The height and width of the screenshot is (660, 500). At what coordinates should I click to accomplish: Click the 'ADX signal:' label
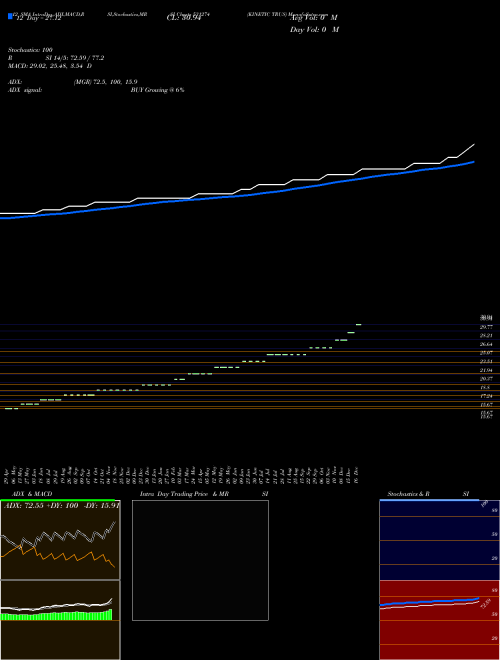25,90
